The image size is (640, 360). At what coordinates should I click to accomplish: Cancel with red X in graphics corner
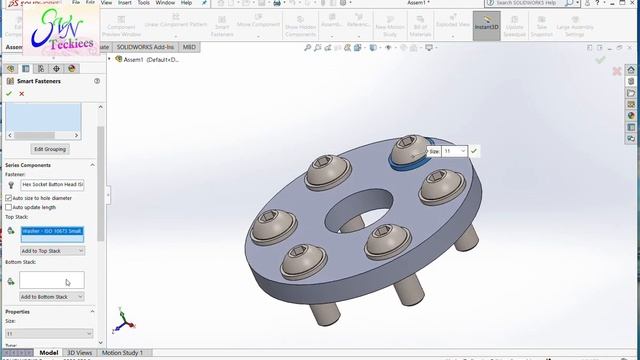[617, 71]
